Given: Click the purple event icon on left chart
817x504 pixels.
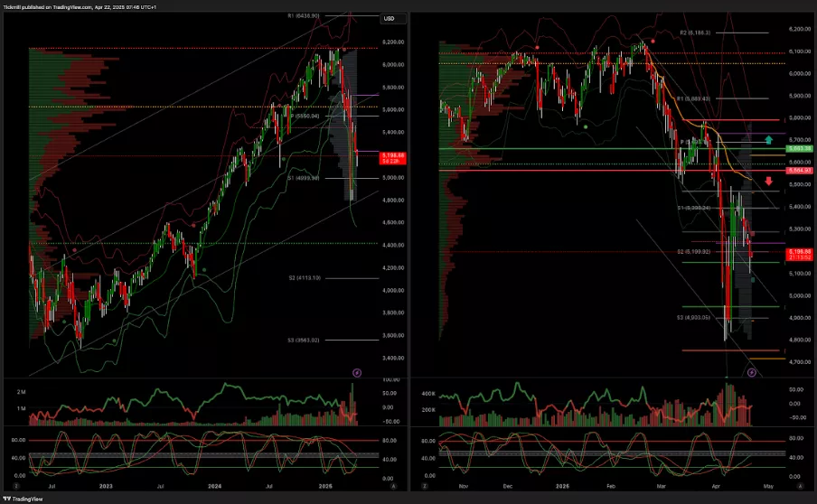Looking at the screenshot, I should point(357,371).
